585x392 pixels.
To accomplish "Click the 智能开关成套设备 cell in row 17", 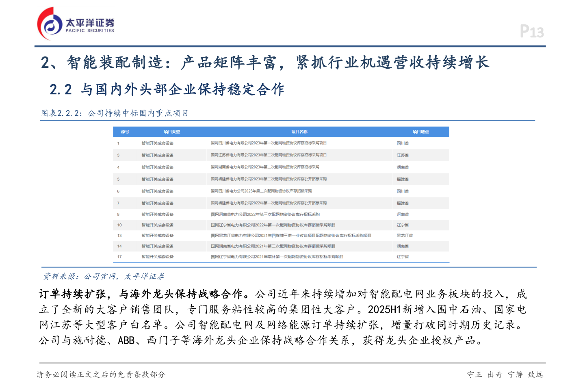I will [x=158, y=256].
